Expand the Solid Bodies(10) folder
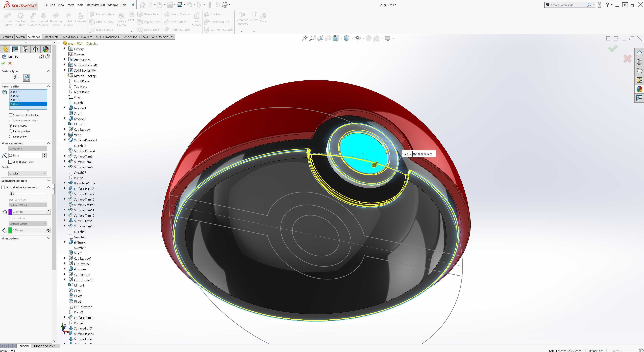The height and width of the screenshot is (352, 644). click(x=65, y=70)
